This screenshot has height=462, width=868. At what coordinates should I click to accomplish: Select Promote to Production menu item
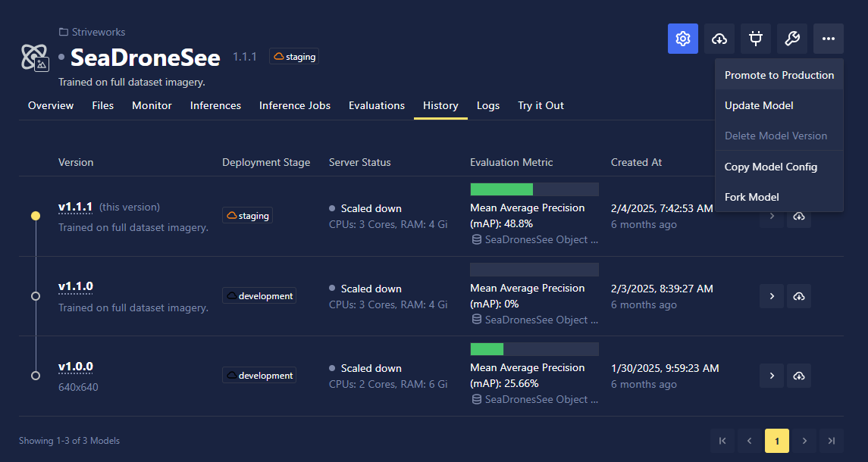[x=779, y=75]
